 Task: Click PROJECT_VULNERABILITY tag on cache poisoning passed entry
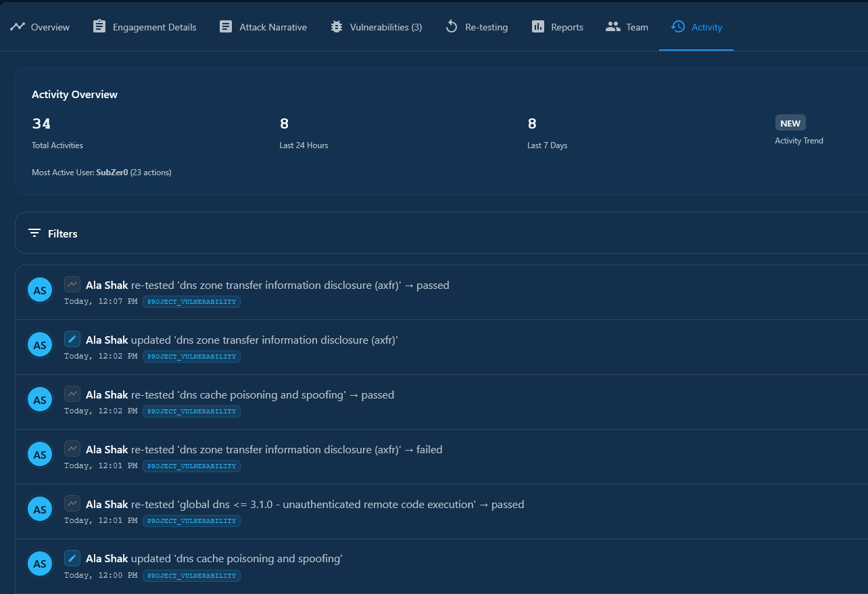(191, 411)
